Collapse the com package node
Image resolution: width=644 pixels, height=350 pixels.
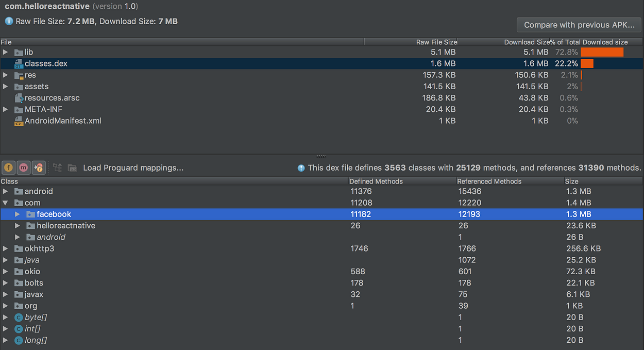[5, 203]
